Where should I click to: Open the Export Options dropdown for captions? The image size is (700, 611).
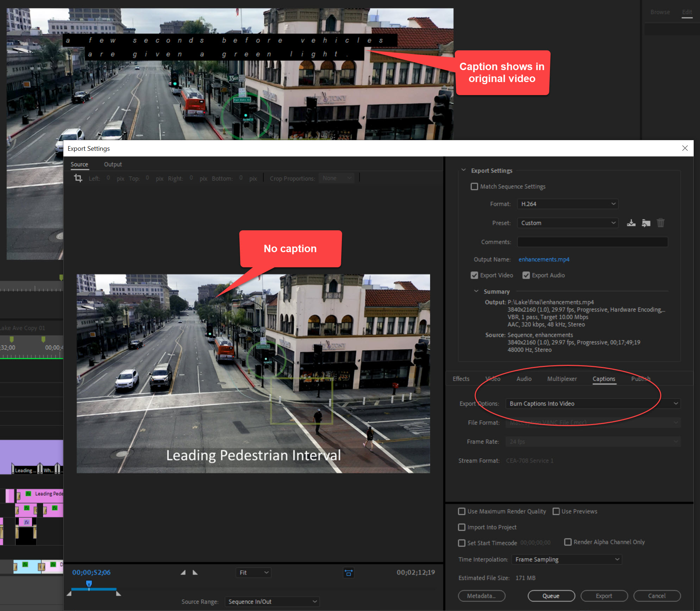[x=593, y=404]
